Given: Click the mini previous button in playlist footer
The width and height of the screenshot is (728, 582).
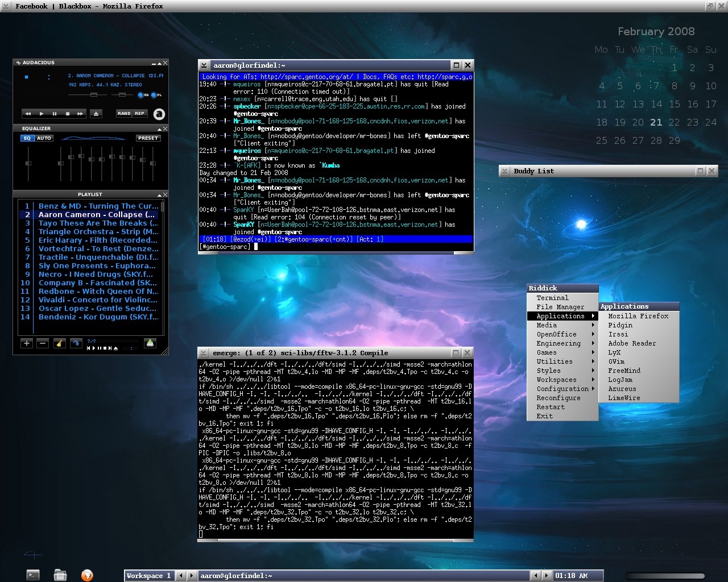Looking at the screenshot, I should pyautogui.click(x=89, y=348).
